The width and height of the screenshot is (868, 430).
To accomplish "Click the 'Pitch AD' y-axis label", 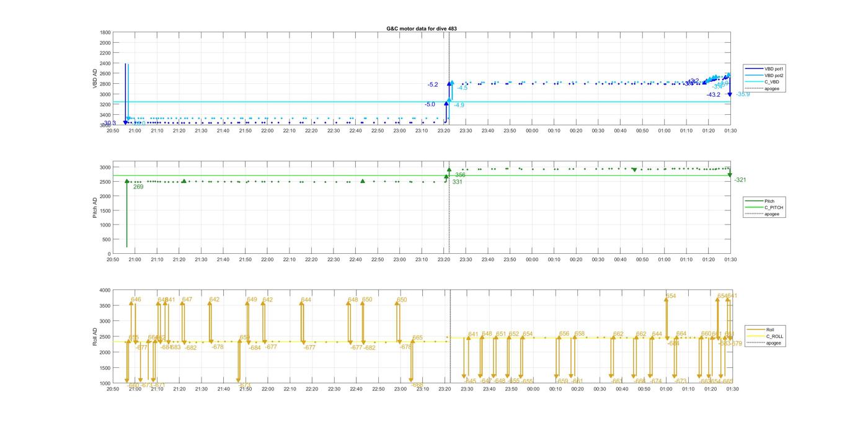I will coord(95,208).
